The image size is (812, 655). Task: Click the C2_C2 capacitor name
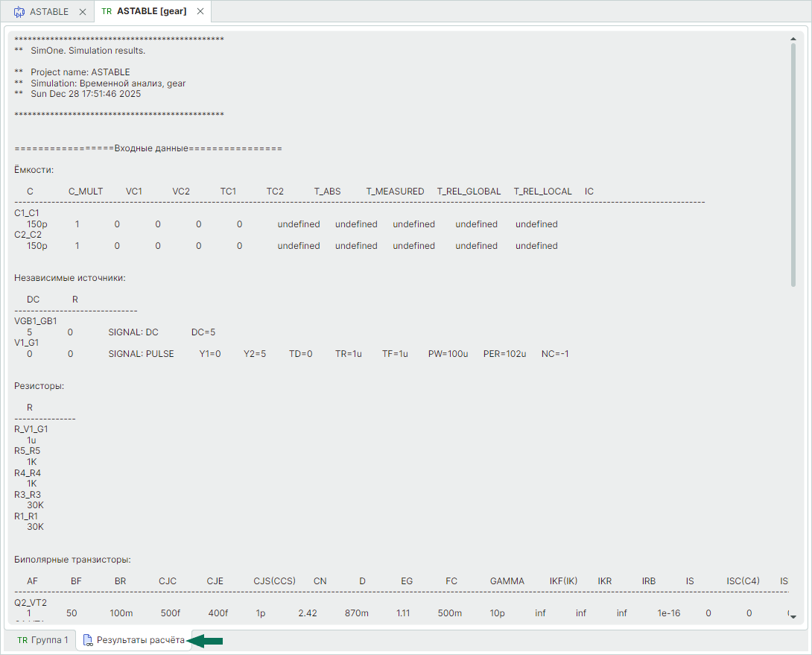(28, 234)
